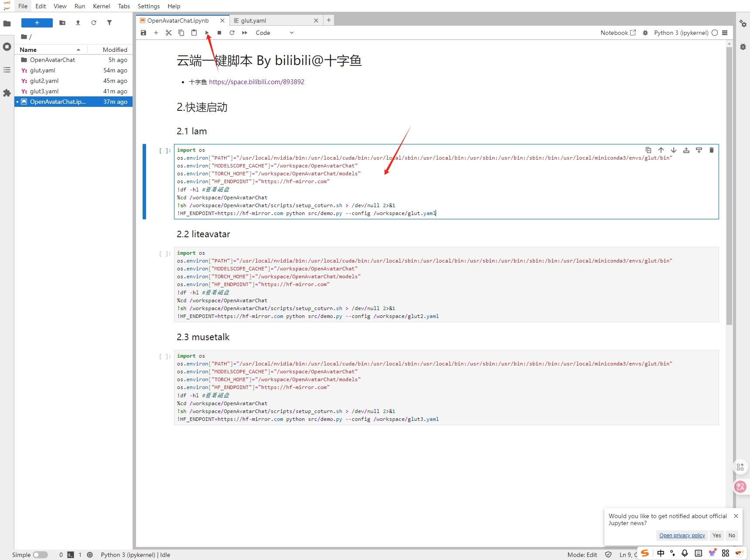This screenshot has width=750, height=560.
Task: Insert a cell below using plus icon
Action: (156, 33)
